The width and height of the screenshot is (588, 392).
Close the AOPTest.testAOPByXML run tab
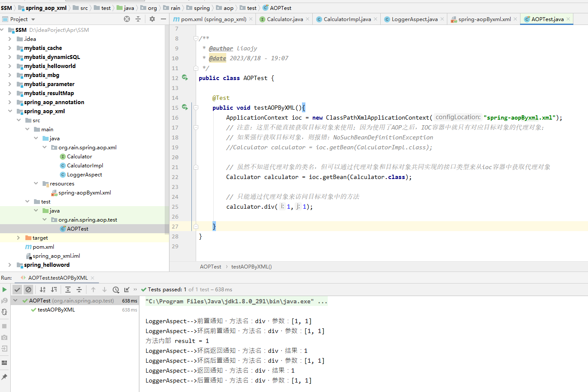tap(92, 278)
